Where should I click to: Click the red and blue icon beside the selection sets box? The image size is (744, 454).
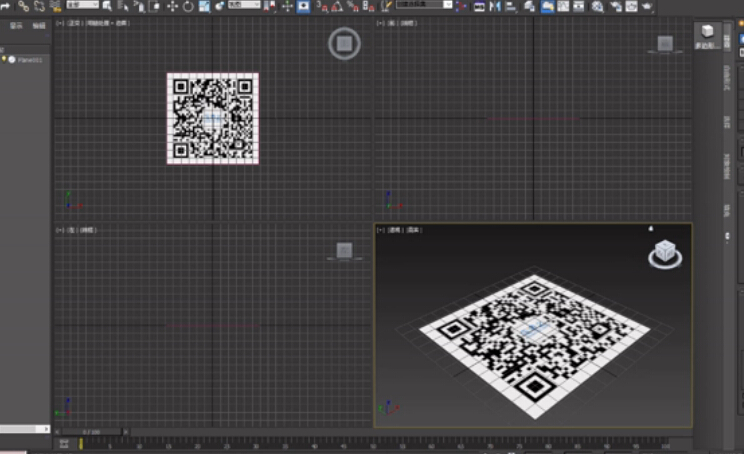coord(460,6)
